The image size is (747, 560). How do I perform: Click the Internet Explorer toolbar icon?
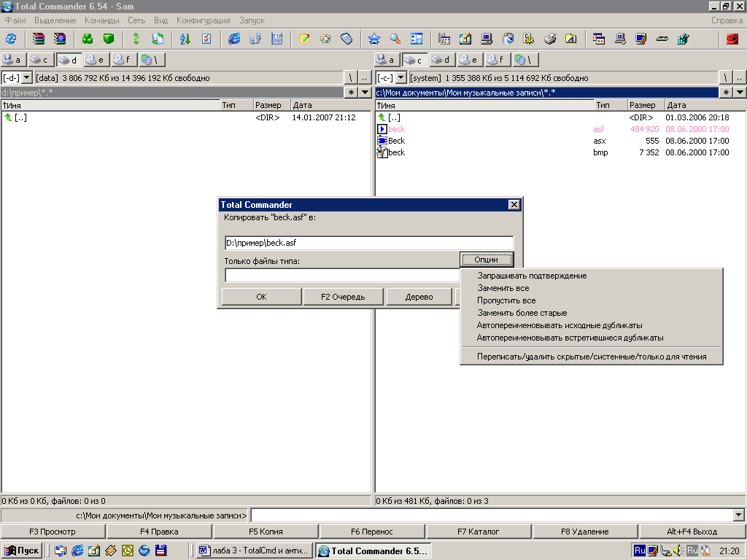[234, 39]
